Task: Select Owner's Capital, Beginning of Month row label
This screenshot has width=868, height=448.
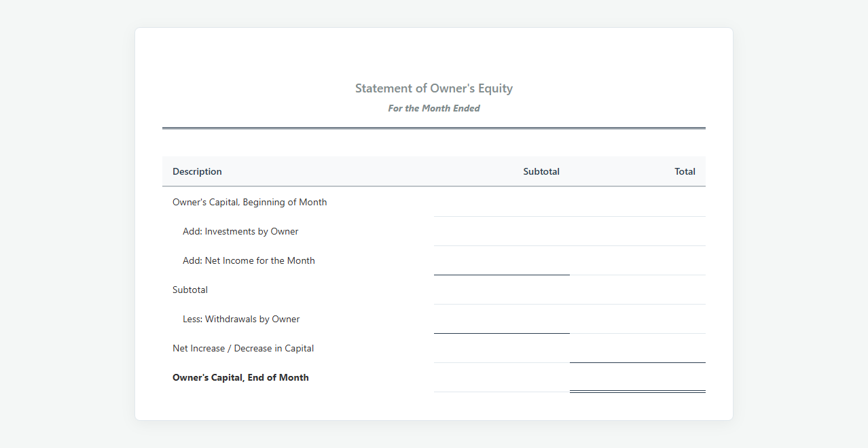Action: click(249, 202)
